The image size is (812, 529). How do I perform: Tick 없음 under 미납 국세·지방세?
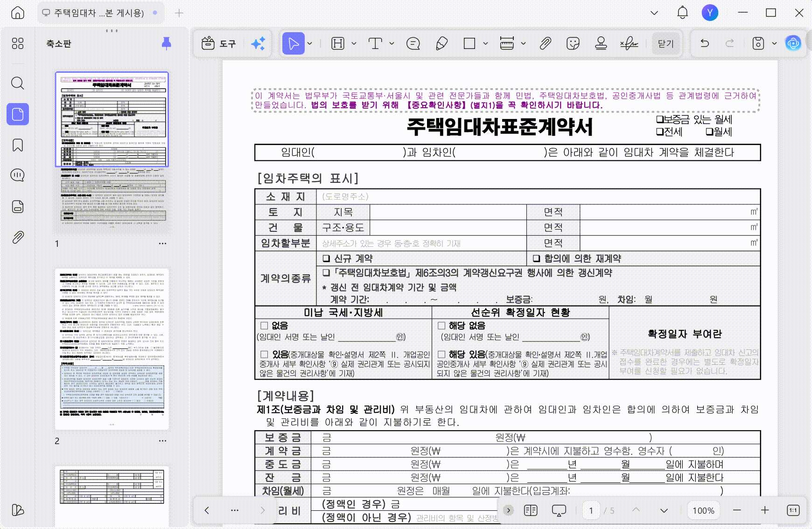[264, 326]
